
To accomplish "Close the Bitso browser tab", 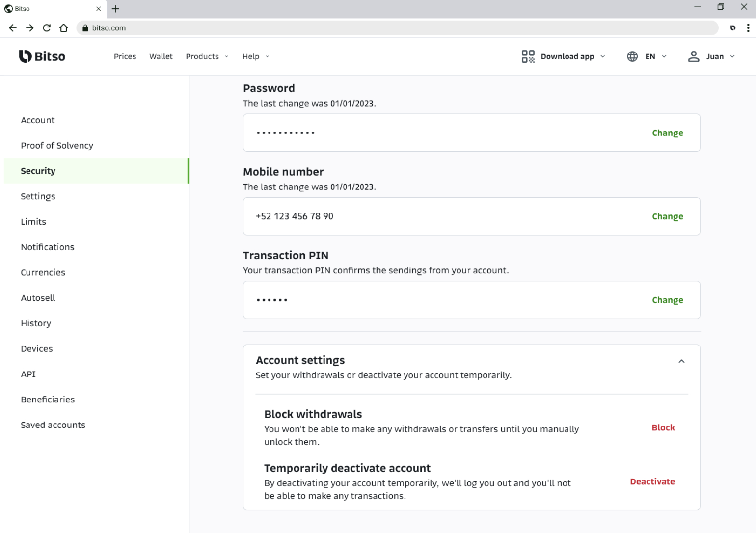I will pyautogui.click(x=98, y=9).
